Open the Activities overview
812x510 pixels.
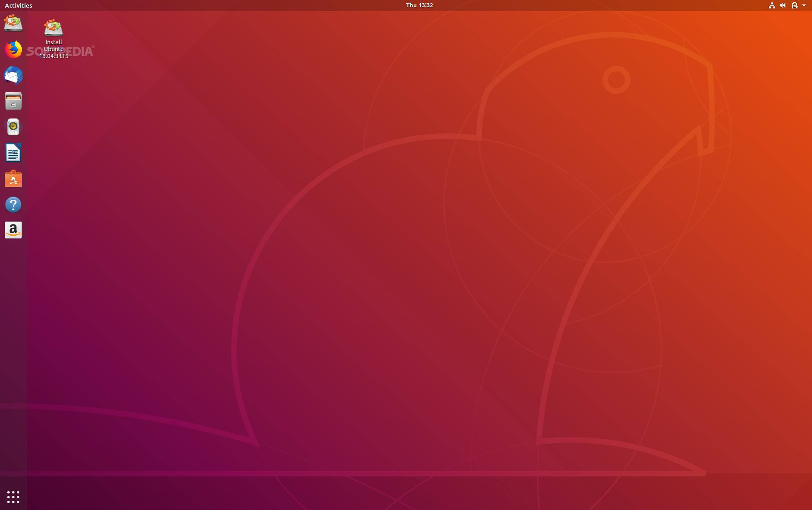[18, 5]
